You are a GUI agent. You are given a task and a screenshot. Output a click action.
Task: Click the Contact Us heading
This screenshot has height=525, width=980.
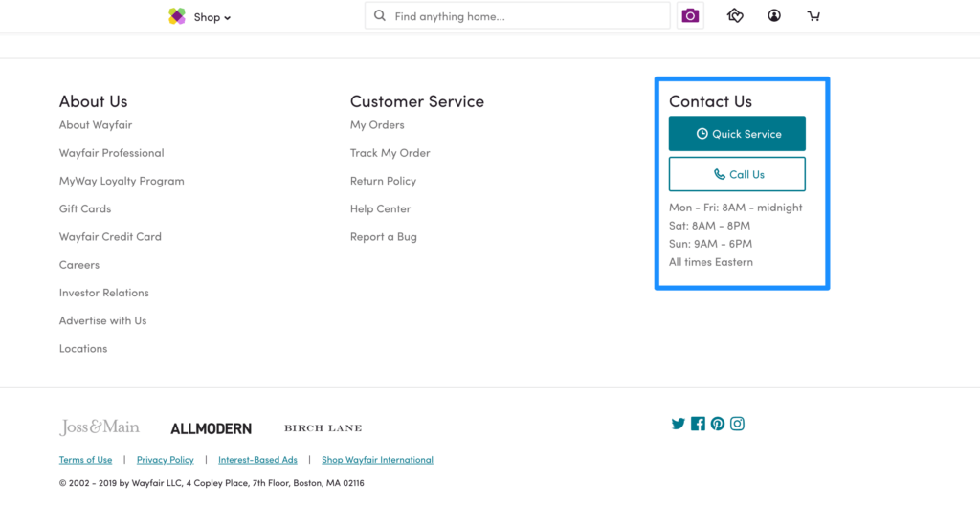(711, 101)
